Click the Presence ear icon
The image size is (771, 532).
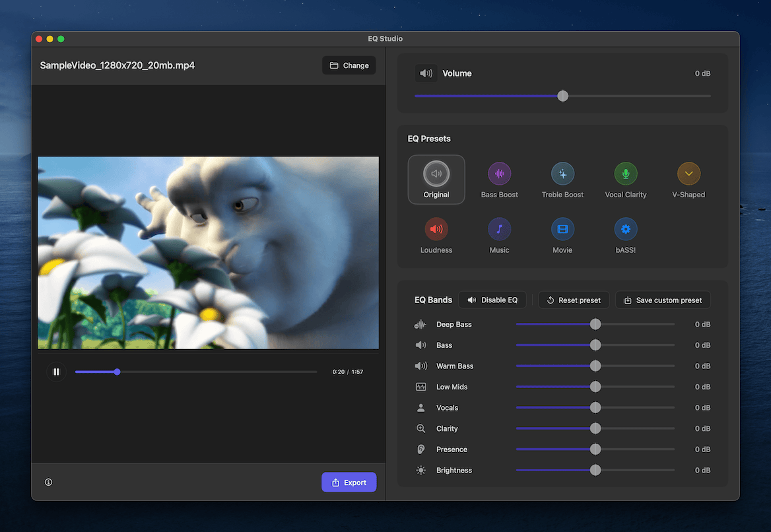tap(421, 449)
